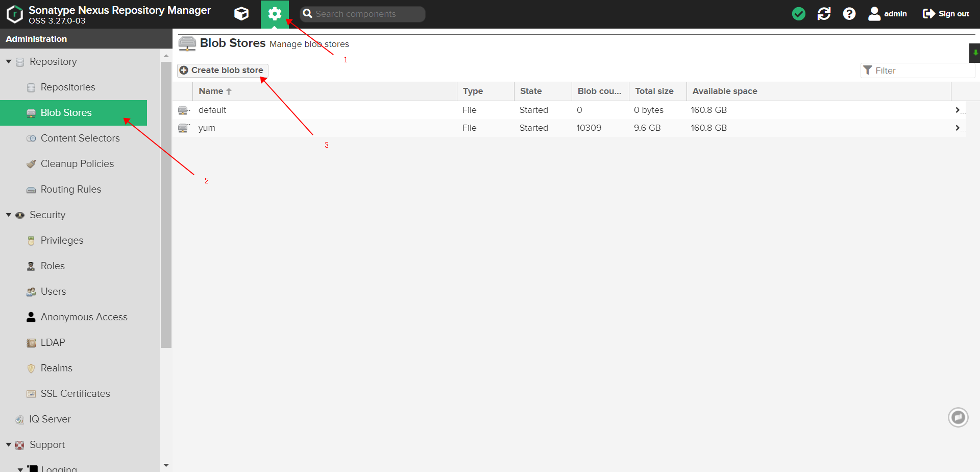The height and width of the screenshot is (472, 980).
Task: Click the Filter funnel icon
Action: click(x=868, y=70)
